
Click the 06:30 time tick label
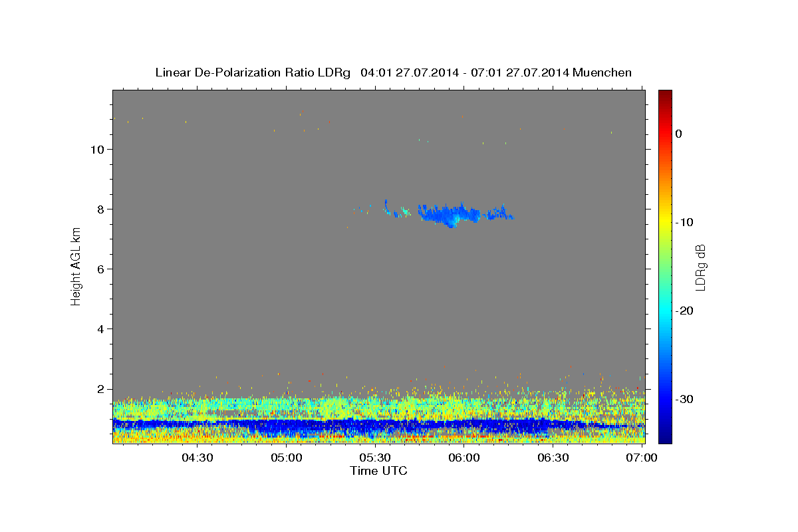[x=553, y=458]
